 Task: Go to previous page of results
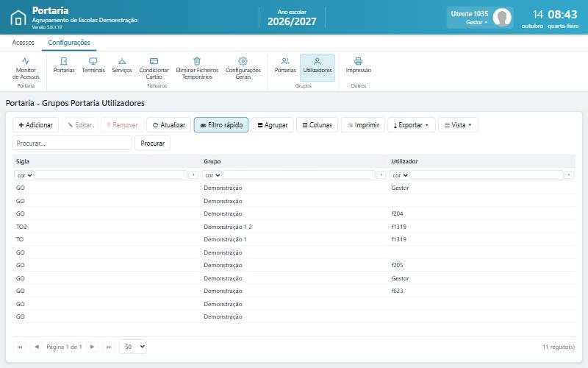[36, 347]
